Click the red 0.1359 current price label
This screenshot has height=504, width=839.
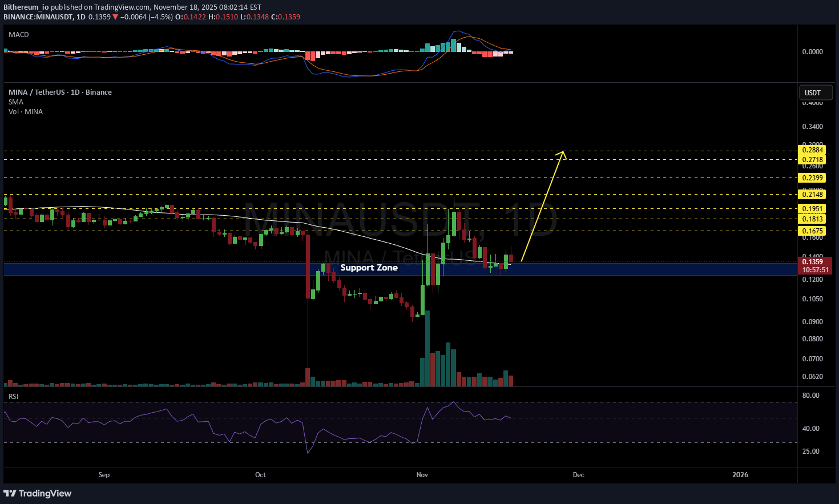812,262
